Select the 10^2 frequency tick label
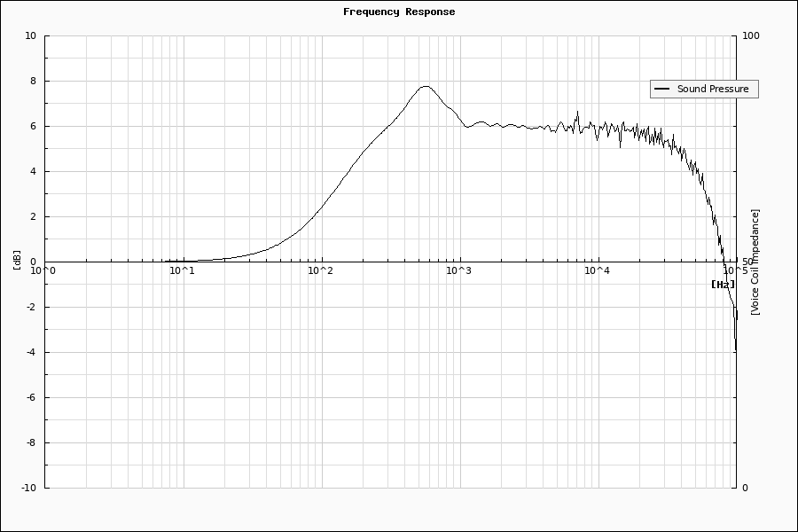The width and height of the screenshot is (798, 532). point(320,271)
